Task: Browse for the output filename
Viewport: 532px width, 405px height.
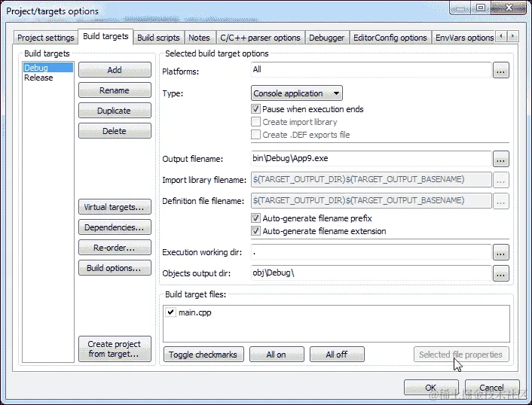Action: [501, 159]
